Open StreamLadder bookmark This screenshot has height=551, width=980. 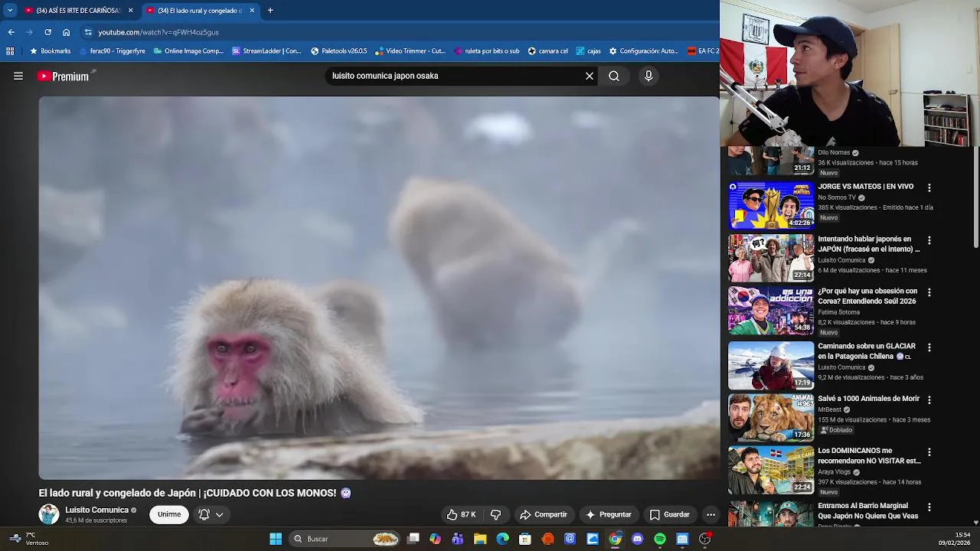click(x=266, y=51)
